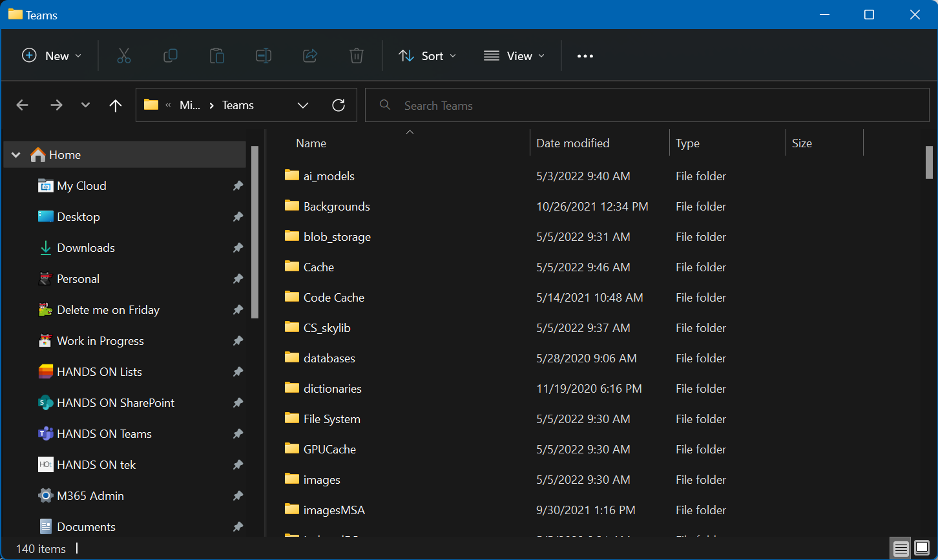This screenshot has width=938, height=560.
Task: Open the See more ellipsis menu
Action: coord(585,56)
